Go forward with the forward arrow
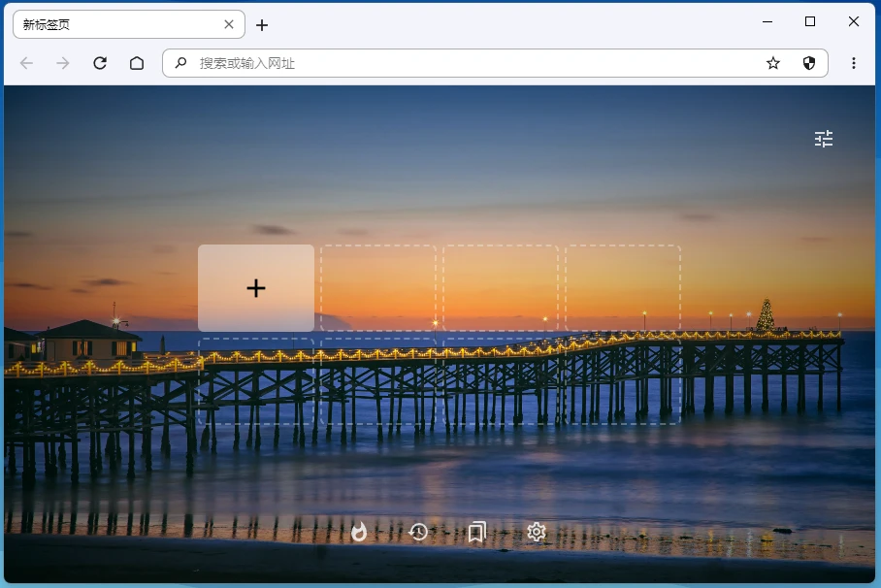The height and width of the screenshot is (588, 881). pyautogui.click(x=63, y=63)
